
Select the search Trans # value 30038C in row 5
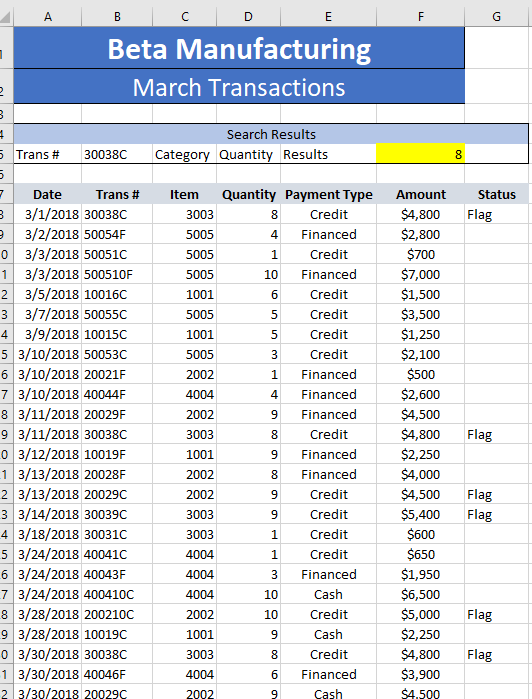click(x=117, y=154)
